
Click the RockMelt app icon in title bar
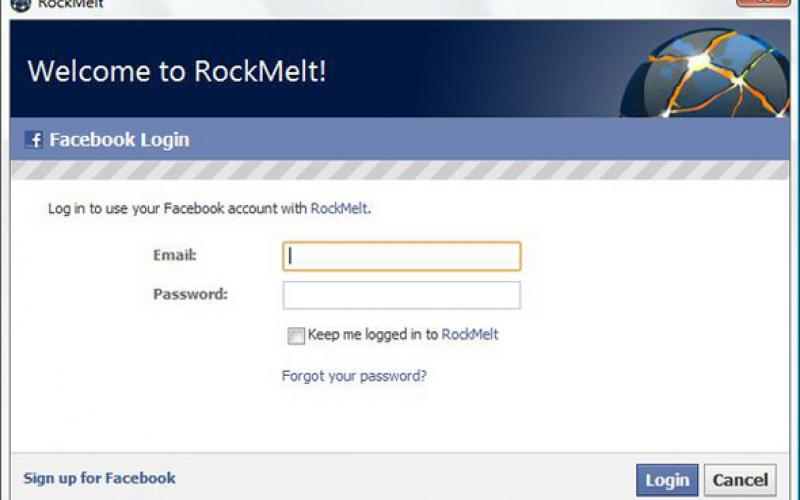coord(19,4)
